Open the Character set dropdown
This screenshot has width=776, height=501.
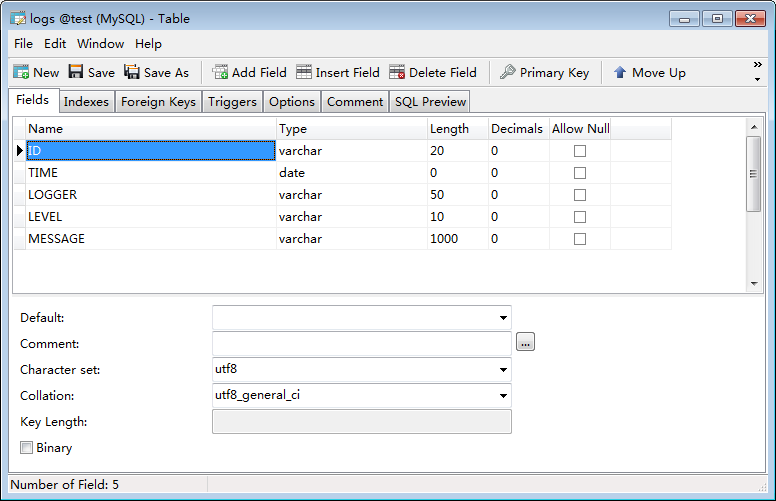[x=503, y=370]
